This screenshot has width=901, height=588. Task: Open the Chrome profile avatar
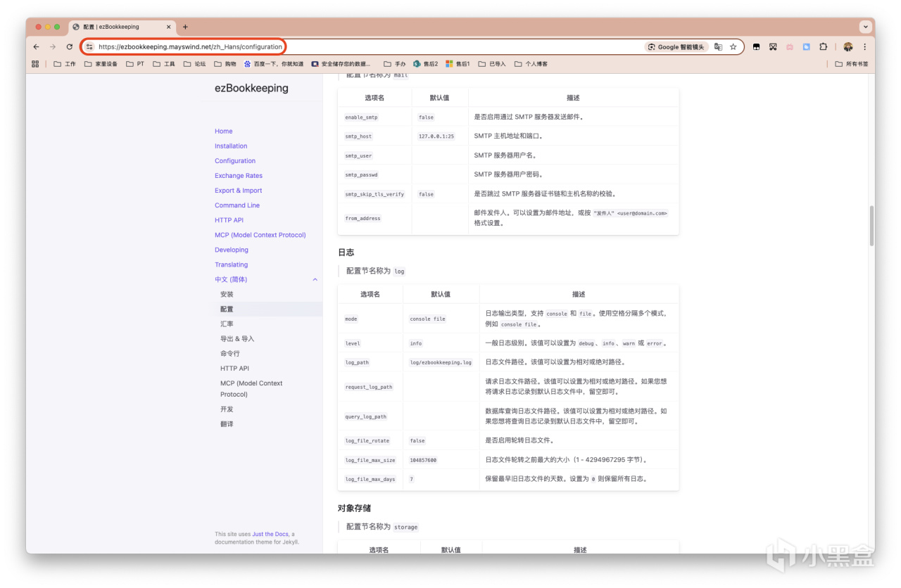point(848,47)
